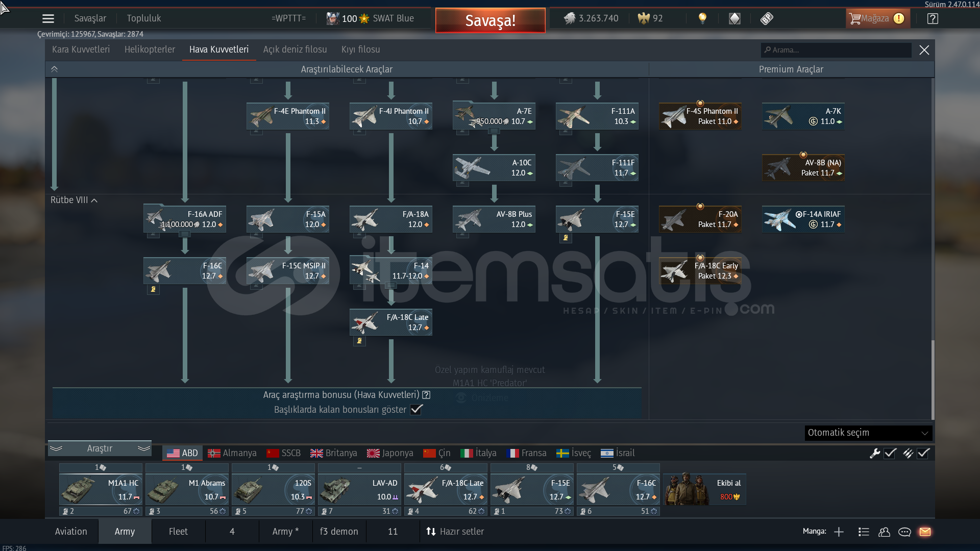Screen dimensions: 980x551
Task: Click the light bulb icon in top bar
Action: click(702, 18)
